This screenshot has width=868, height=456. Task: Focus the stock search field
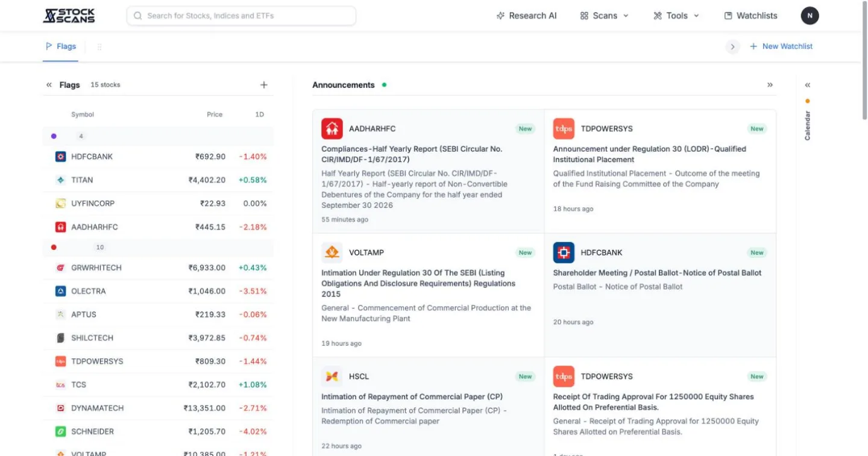click(241, 16)
